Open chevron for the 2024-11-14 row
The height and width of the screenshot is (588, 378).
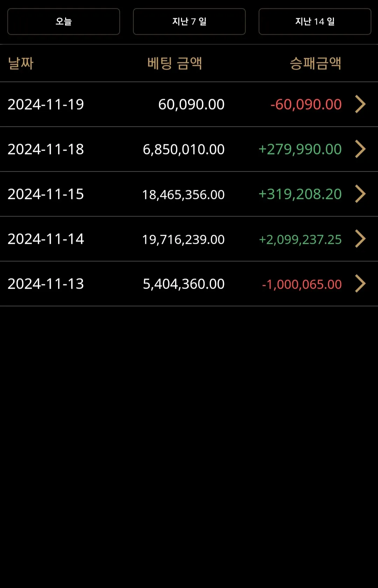coord(360,239)
